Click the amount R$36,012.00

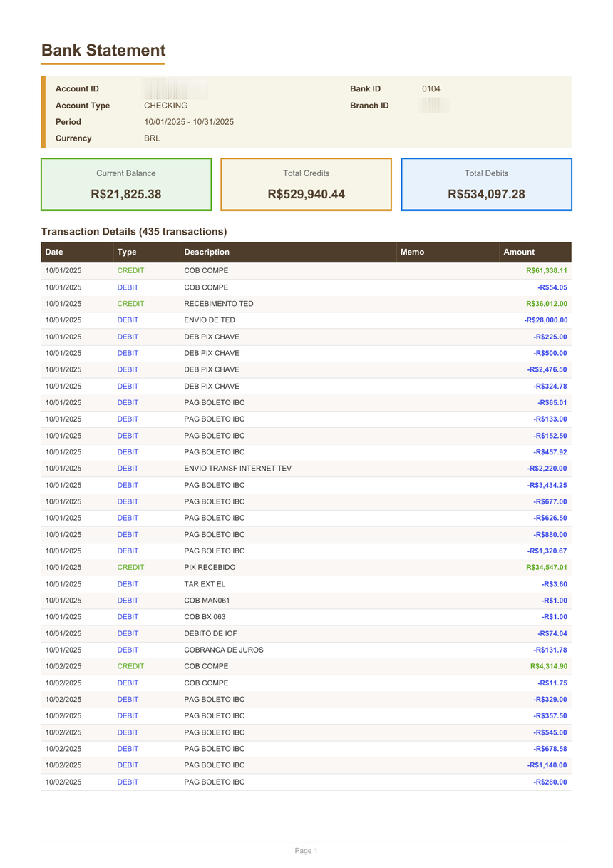tap(547, 304)
